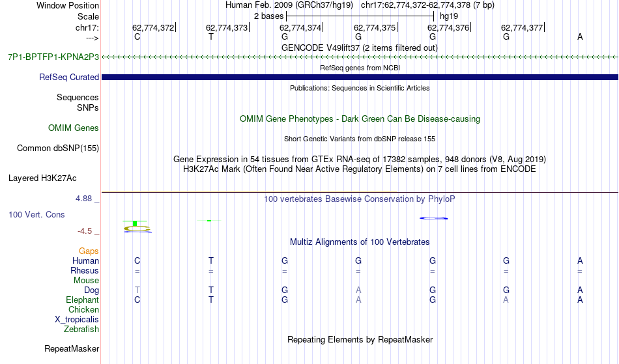
Task: Click the C base in the Elephant row
Action: point(137,300)
